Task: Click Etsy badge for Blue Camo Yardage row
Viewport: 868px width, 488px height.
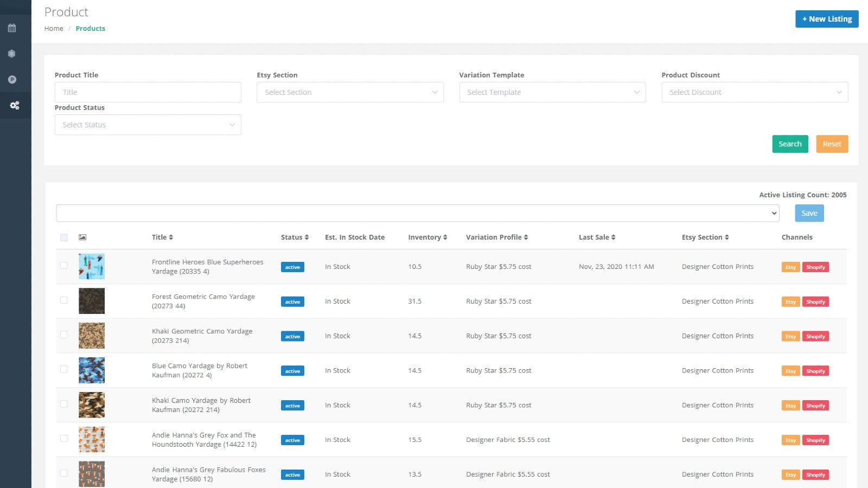Action: point(790,371)
